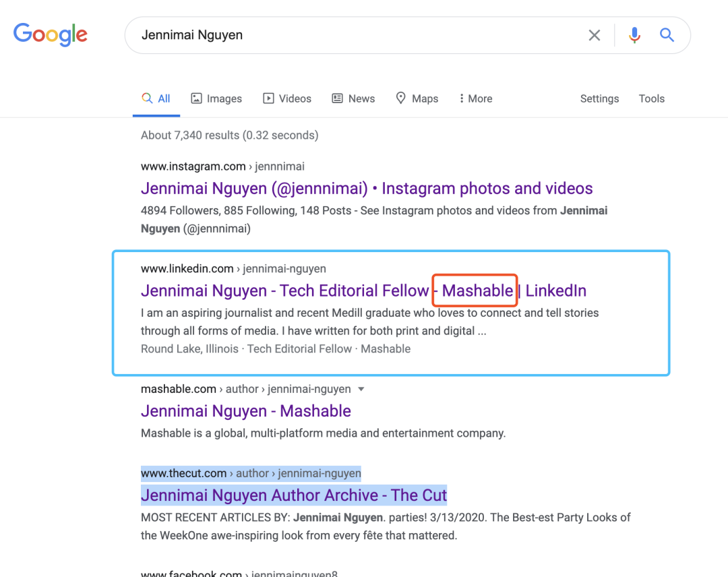The height and width of the screenshot is (577, 728).
Task: Go to the Maps tab
Action: (x=417, y=98)
